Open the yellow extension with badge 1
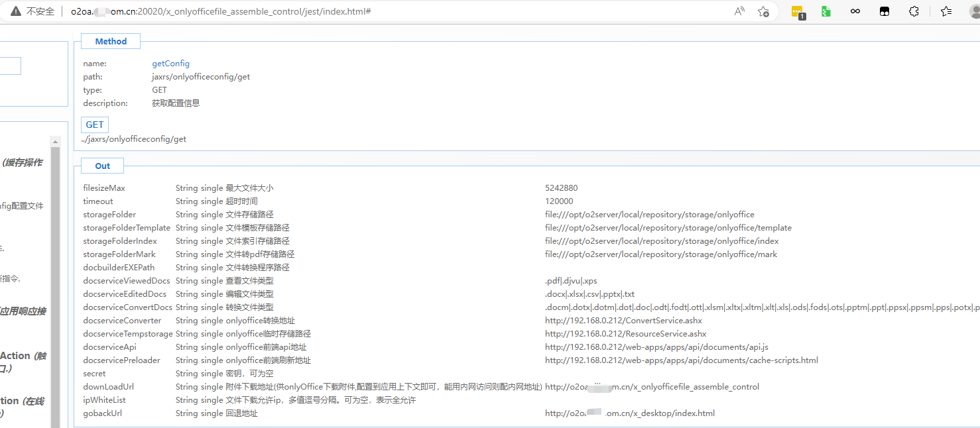This screenshot has height=428, width=980. click(798, 12)
